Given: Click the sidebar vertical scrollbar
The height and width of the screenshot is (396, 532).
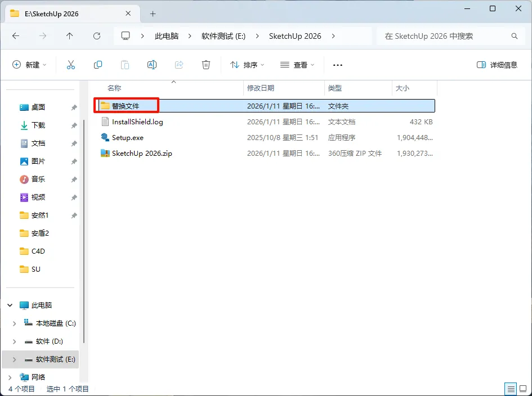Looking at the screenshot, I should coord(84,231).
